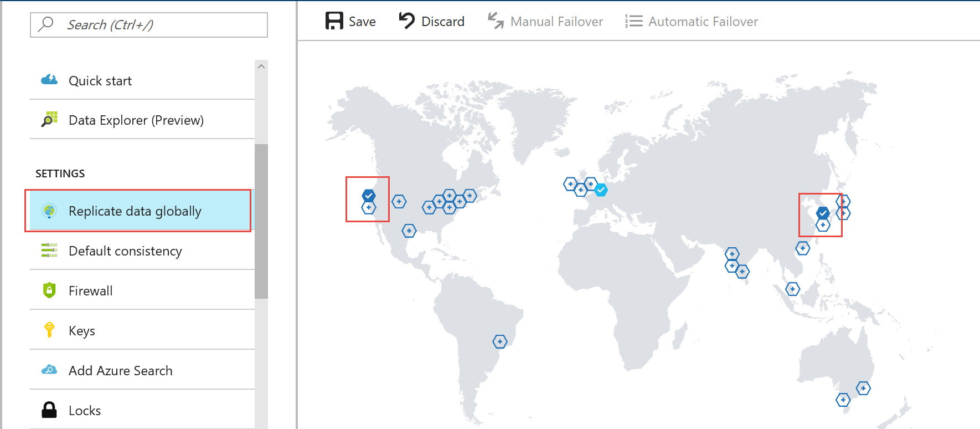Screen dimensions: 980x429
Task: Toggle the checked East Asia region hexagon
Action: (x=823, y=212)
